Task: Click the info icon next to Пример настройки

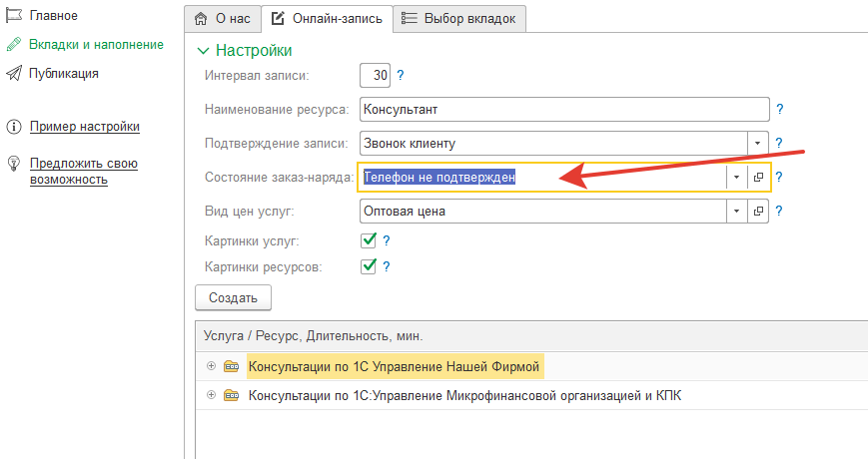Action: pyautogui.click(x=14, y=127)
